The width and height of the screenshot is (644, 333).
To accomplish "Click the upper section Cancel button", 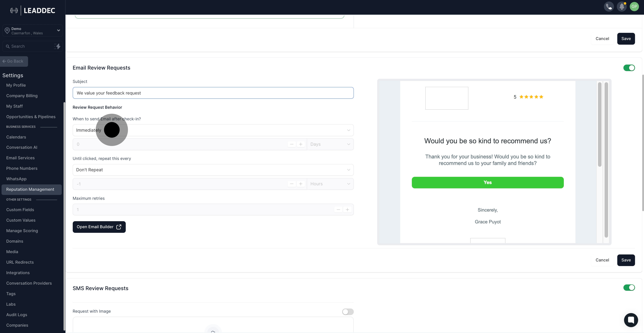I will [602, 39].
